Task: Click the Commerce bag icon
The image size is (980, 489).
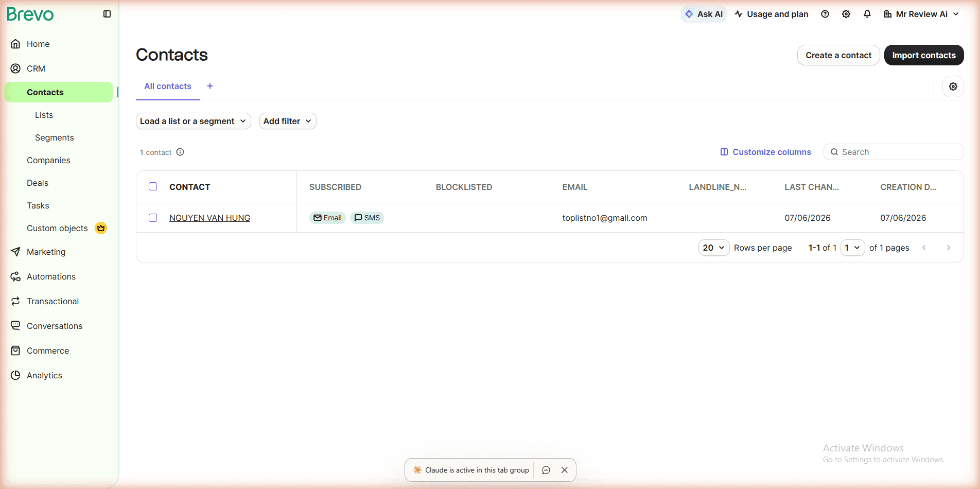Action: [x=15, y=351]
